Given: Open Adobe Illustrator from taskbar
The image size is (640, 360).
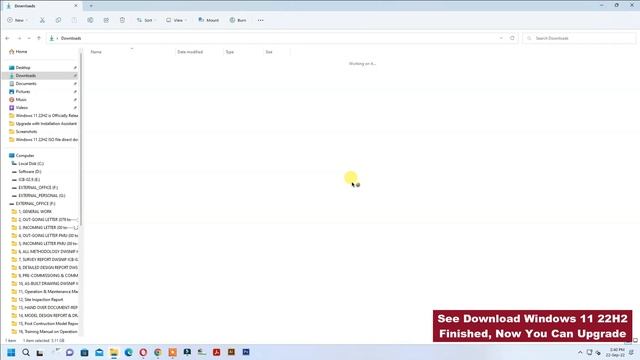Looking at the screenshot, I should click(x=231, y=352).
